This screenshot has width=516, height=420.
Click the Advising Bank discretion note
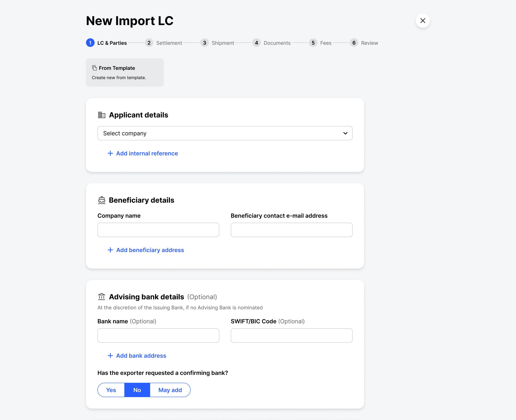(180, 308)
